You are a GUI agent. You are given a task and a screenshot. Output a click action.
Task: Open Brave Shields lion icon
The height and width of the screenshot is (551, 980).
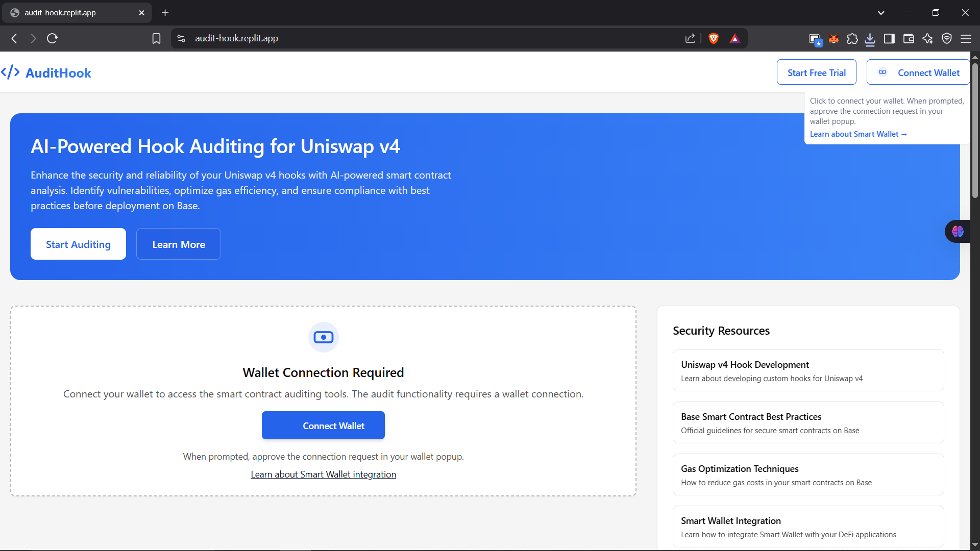point(714,38)
